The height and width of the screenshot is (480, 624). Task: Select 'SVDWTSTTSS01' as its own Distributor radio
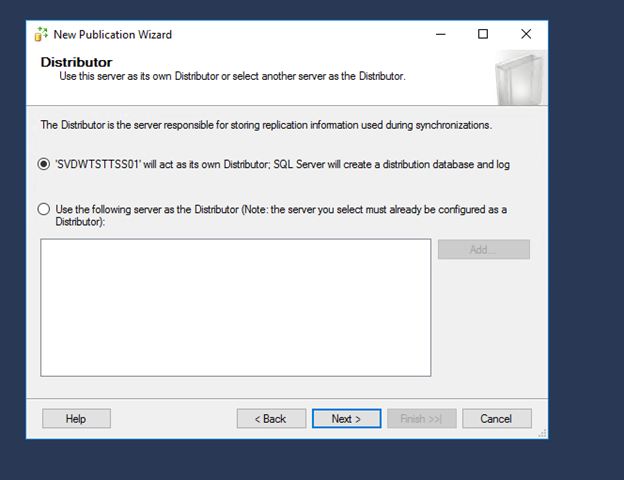[x=44, y=164]
